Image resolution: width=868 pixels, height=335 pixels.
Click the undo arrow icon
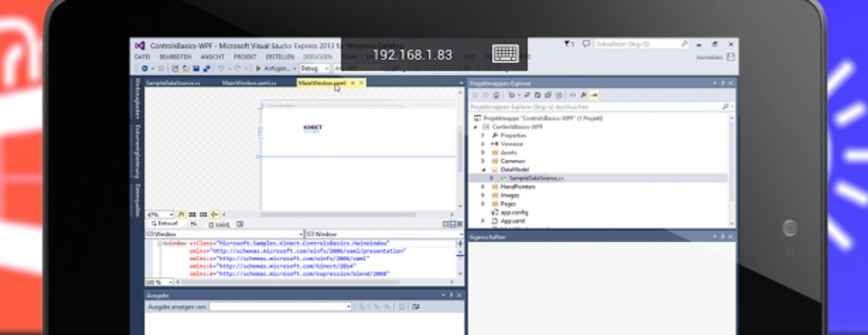[x=220, y=69]
